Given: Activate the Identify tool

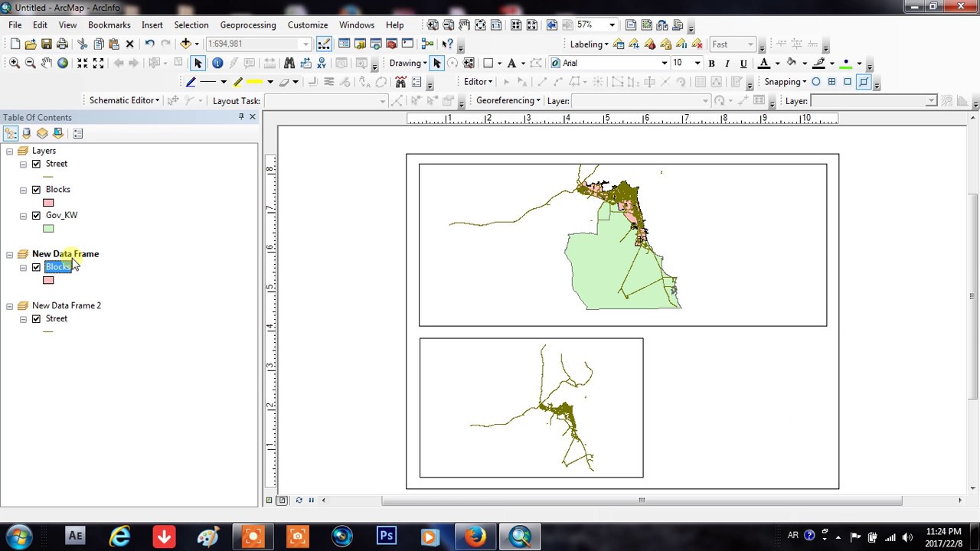Looking at the screenshot, I should [217, 64].
